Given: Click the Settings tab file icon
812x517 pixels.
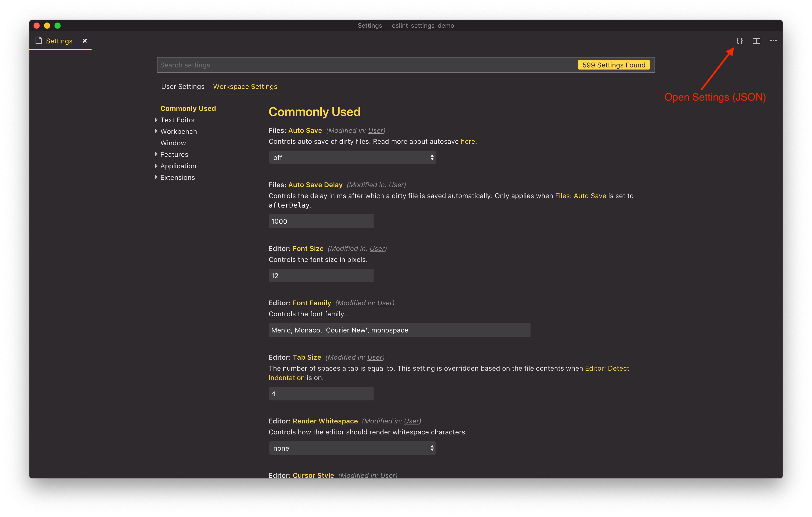Looking at the screenshot, I should pos(39,41).
